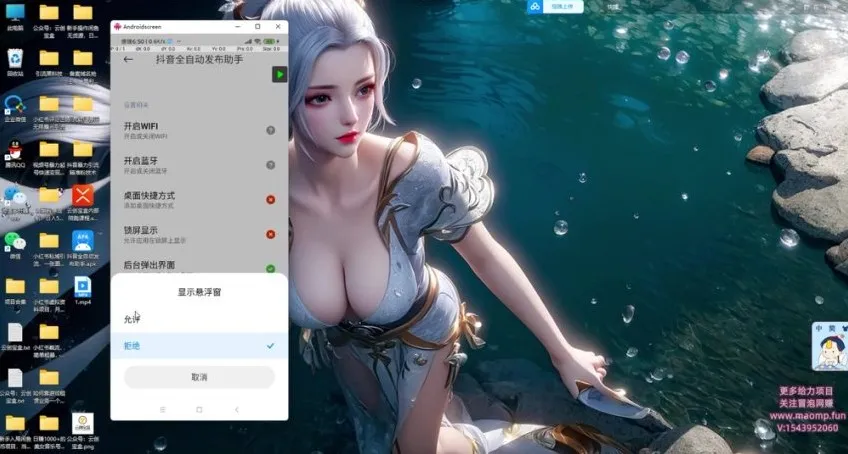Click the cartoon mascot widget at right edge
Screen dimensions: 848x454
click(x=830, y=347)
